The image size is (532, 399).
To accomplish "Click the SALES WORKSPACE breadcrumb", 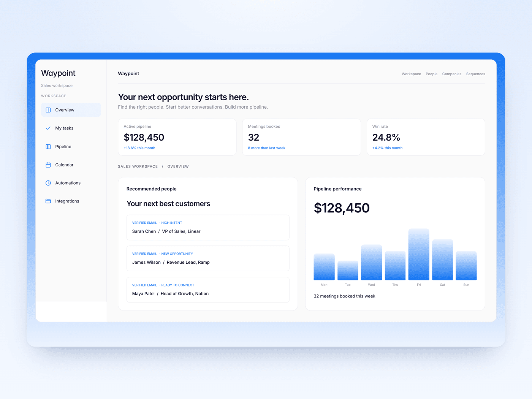I will pos(138,166).
